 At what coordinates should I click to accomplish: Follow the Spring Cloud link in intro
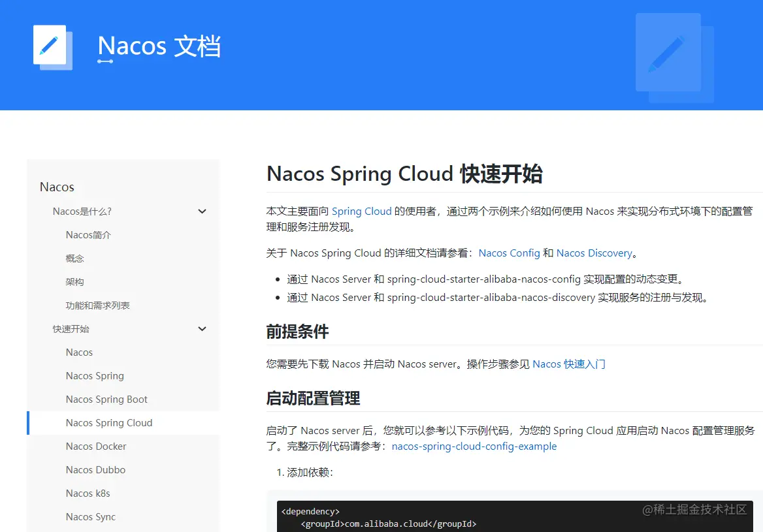(x=361, y=211)
